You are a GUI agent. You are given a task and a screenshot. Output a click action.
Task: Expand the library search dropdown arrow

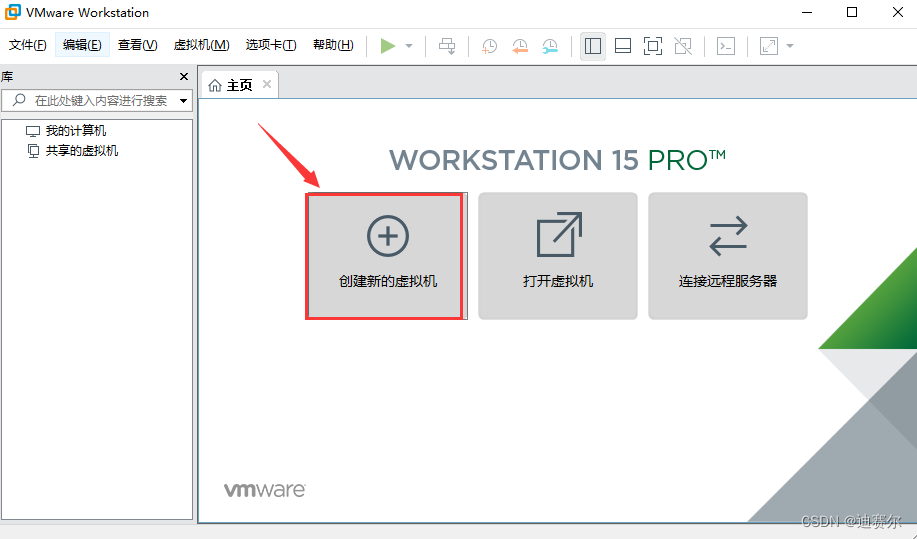184,101
